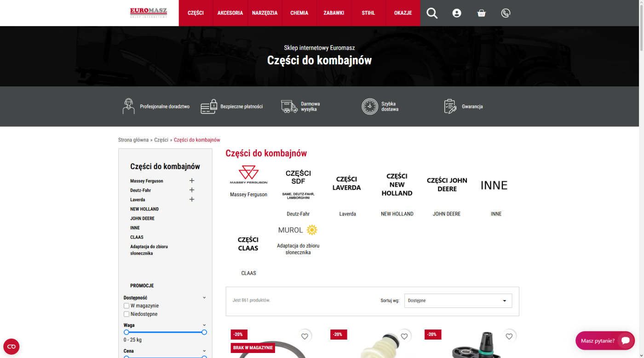Click the Szybka dostawa clock icon
Image resolution: width=644 pixels, height=358 pixels.
(370, 106)
